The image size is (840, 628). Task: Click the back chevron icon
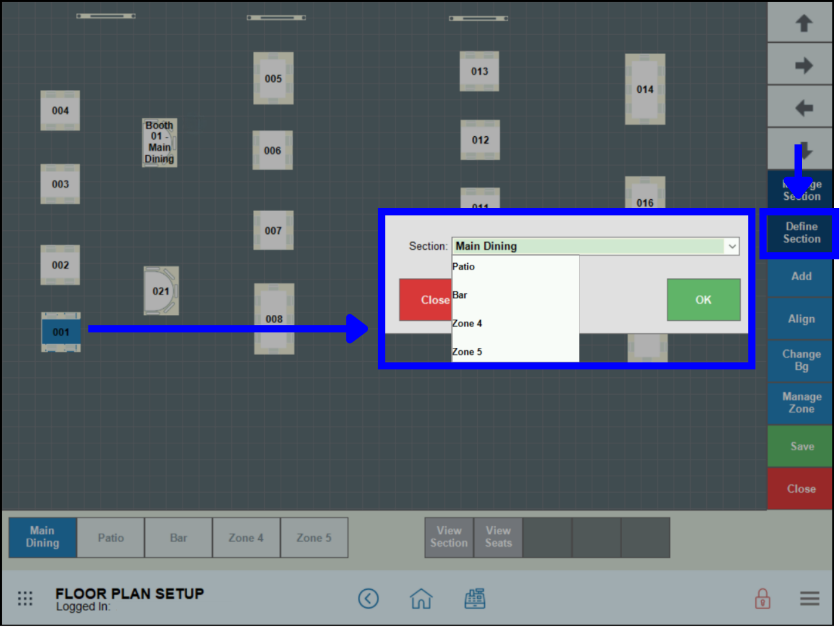369,599
